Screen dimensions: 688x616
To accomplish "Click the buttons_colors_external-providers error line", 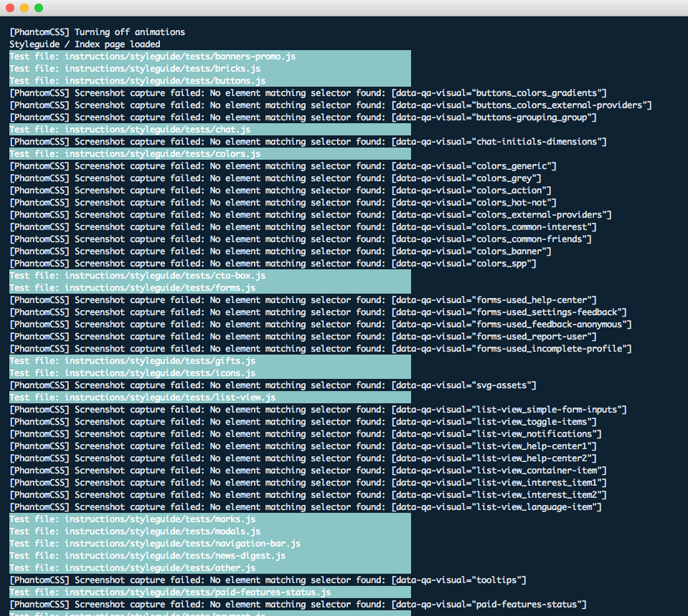I will (331, 105).
